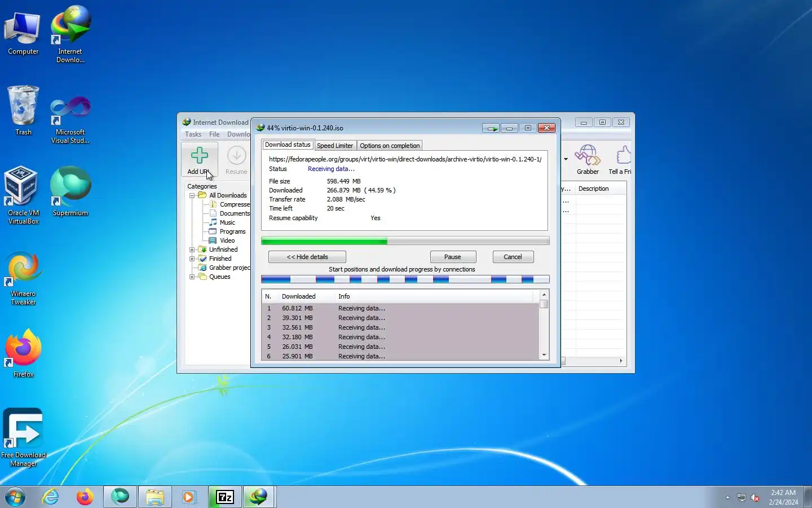Cancel the virtio-win download
Image resolution: width=812 pixels, height=508 pixels.
513,257
